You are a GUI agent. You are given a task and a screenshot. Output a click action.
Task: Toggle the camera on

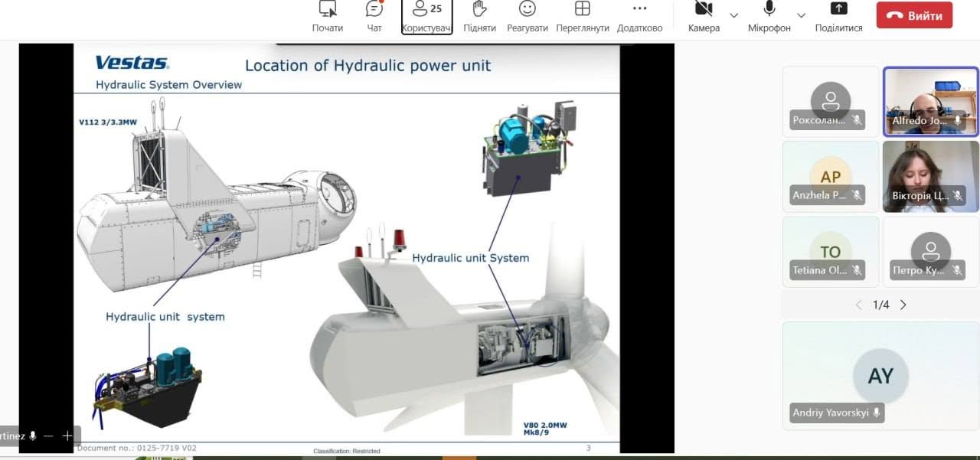pos(704,17)
